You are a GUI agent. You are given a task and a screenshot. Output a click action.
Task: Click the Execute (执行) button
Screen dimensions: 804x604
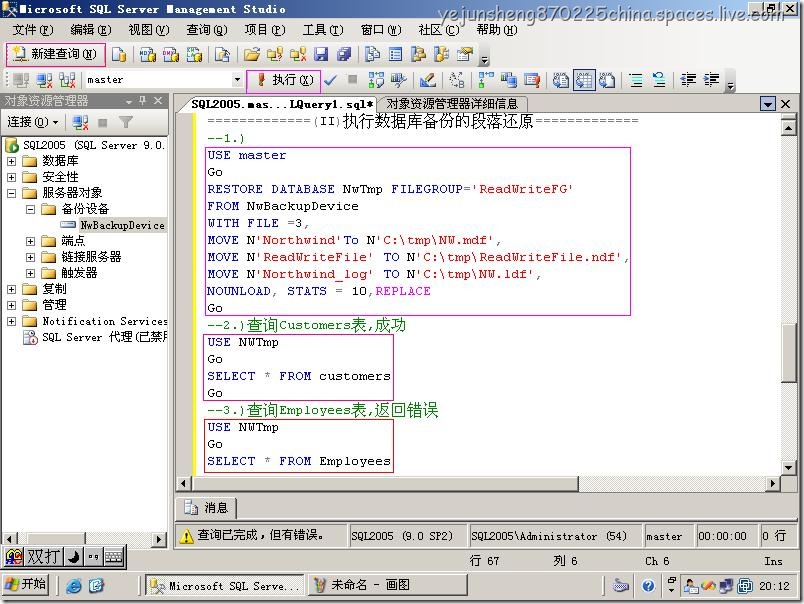coord(284,80)
